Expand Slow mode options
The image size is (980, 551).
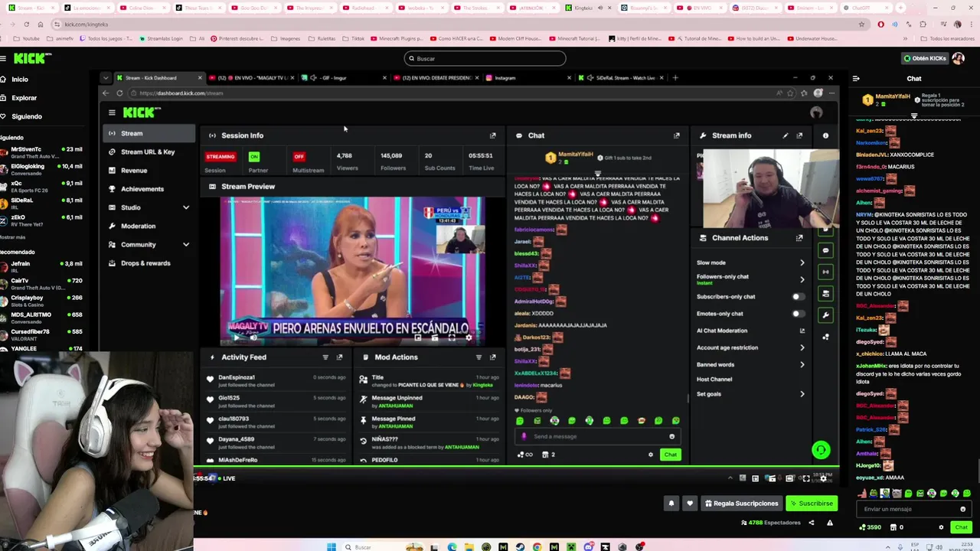click(802, 262)
